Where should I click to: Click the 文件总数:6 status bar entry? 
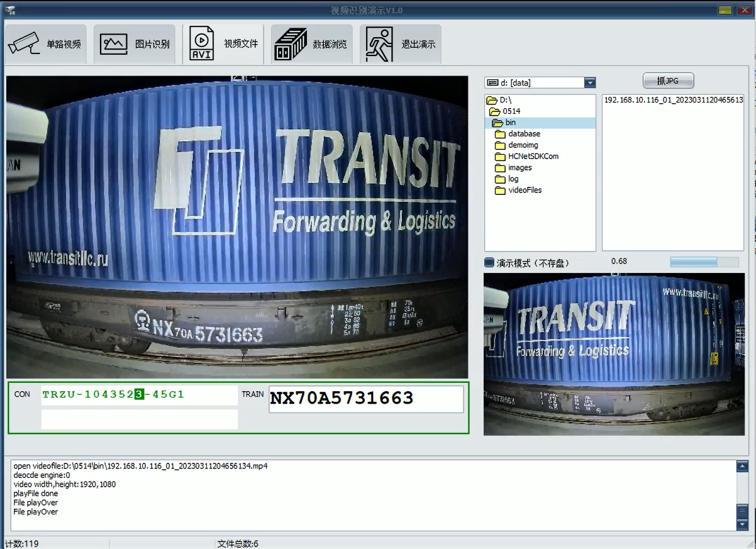pos(238,543)
